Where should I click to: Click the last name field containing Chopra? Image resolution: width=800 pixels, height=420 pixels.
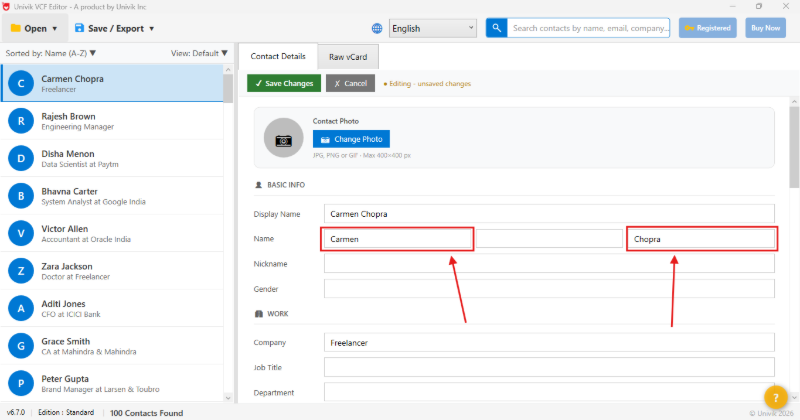(x=702, y=239)
